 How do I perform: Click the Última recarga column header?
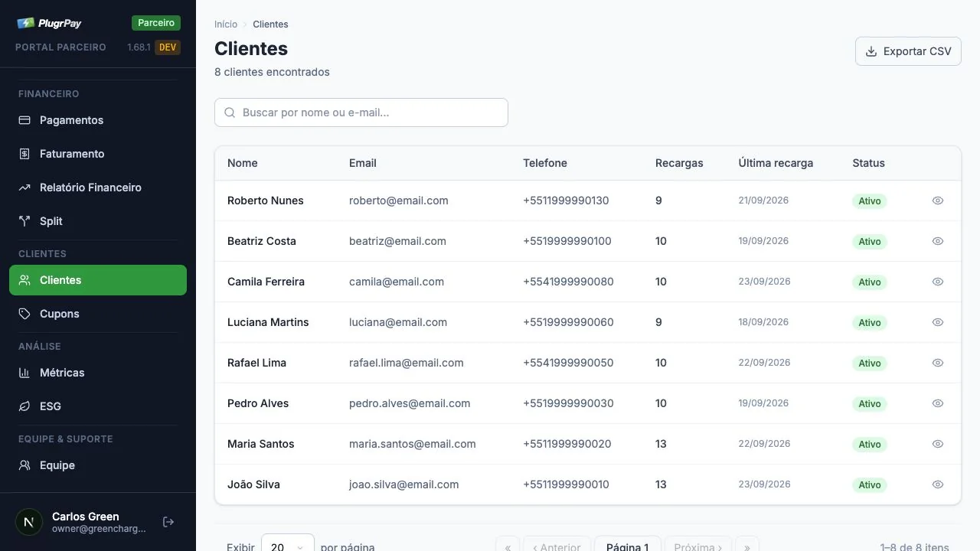776,163
